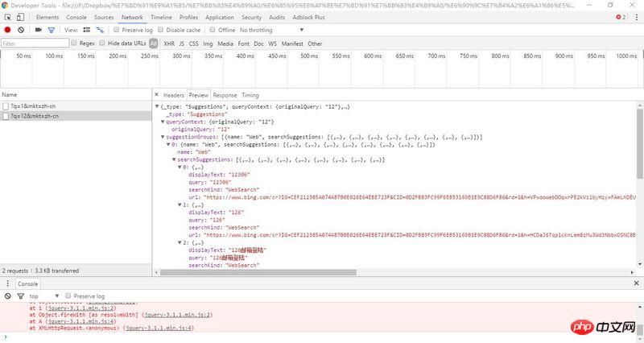Clear the network log with the clear icon
This screenshot has height=343, width=644.
pos(21,30)
